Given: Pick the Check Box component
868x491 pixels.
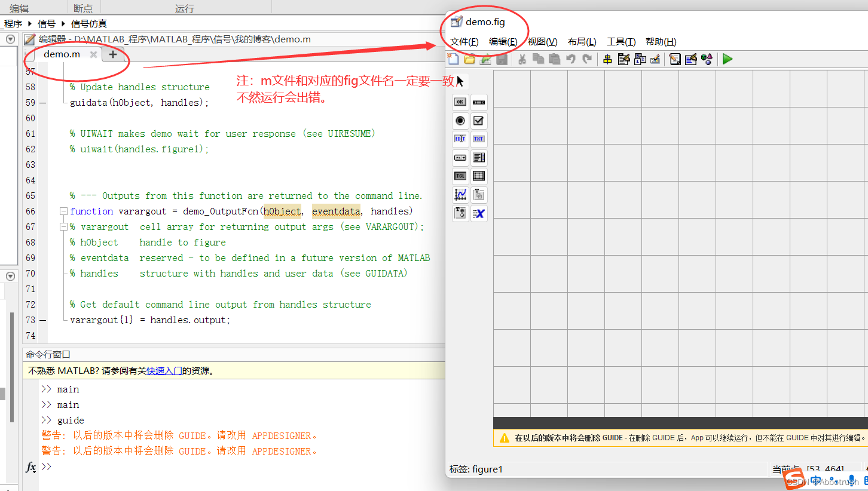Looking at the screenshot, I should (479, 121).
